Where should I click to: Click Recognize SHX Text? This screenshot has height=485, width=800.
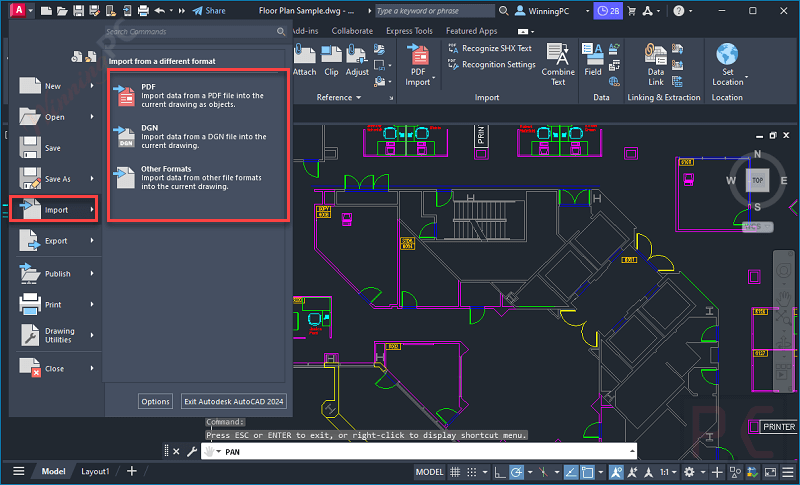tap(490, 48)
